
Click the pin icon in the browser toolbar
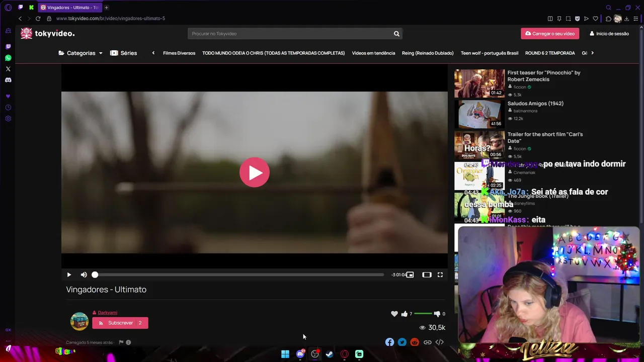coord(559,19)
